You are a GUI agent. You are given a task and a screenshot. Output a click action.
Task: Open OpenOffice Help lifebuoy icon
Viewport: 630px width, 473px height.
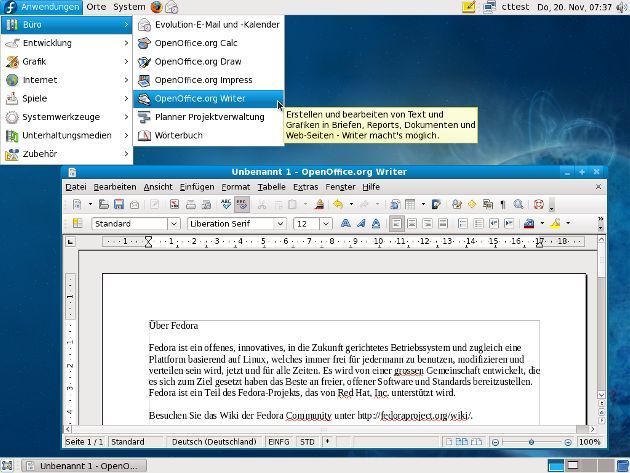pos(539,205)
